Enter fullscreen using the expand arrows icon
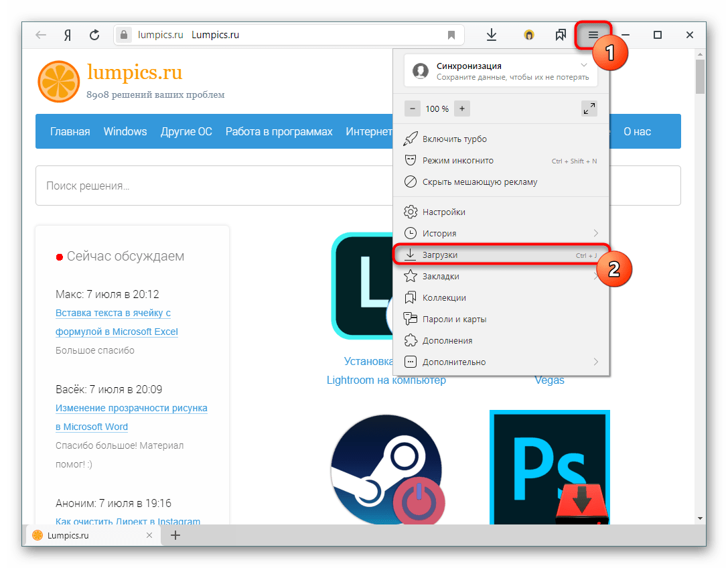Viewport: 728px width, 568px height. (589, 109)
